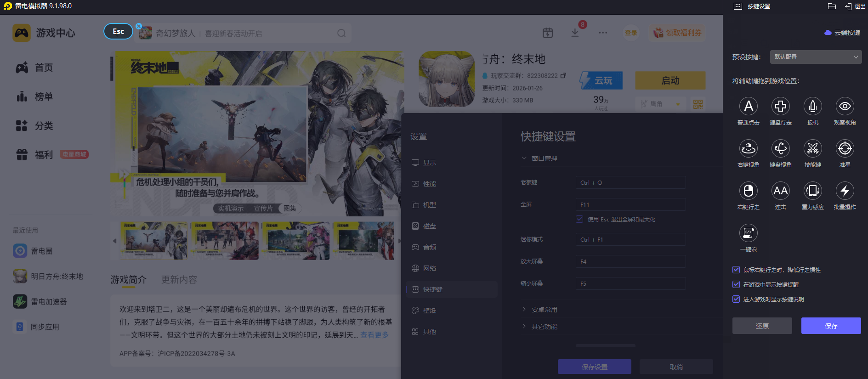Open 同步应用 from recently used
The height and width of the screenshot is (379, 868).
(x=36, y=327)
